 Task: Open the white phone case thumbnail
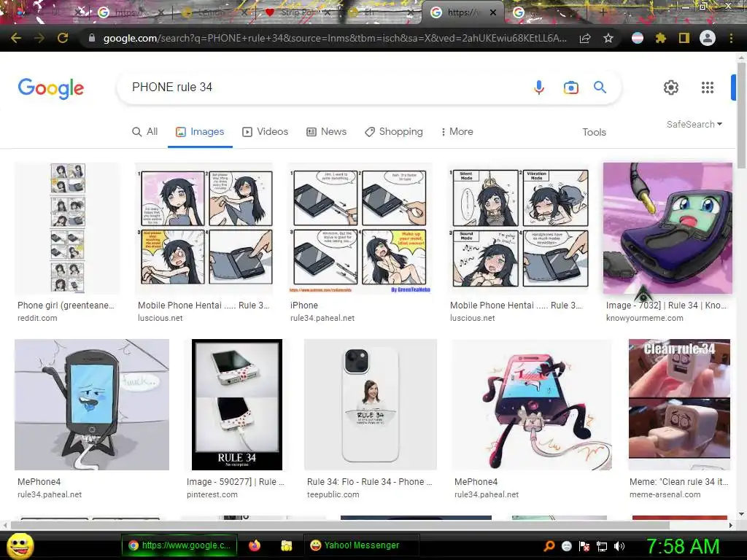pos(370,404)
